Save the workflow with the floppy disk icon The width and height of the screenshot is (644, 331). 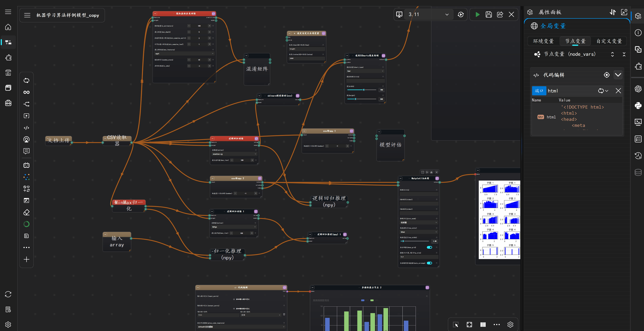click(488, 15)
